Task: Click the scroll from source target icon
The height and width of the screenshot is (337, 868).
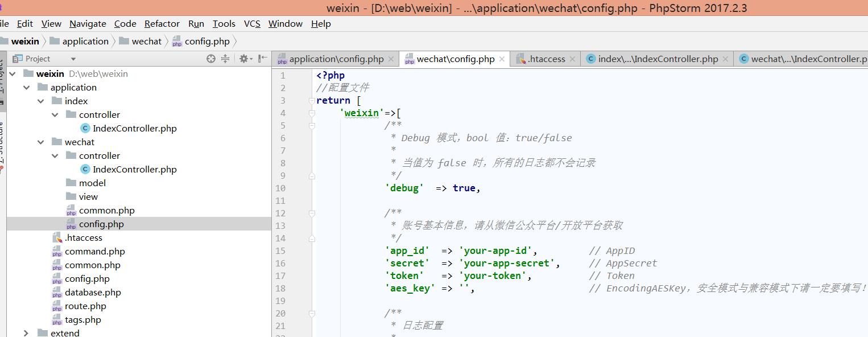Action: coord(211,59)
